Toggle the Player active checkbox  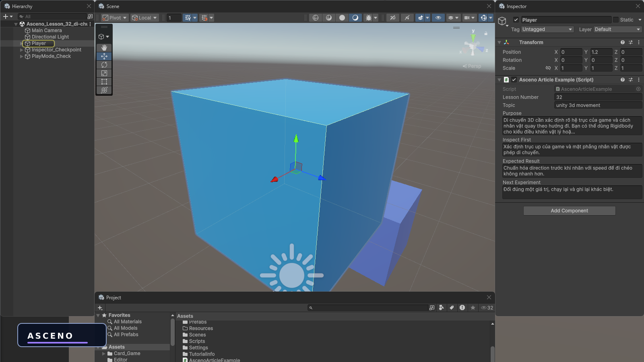516,20
